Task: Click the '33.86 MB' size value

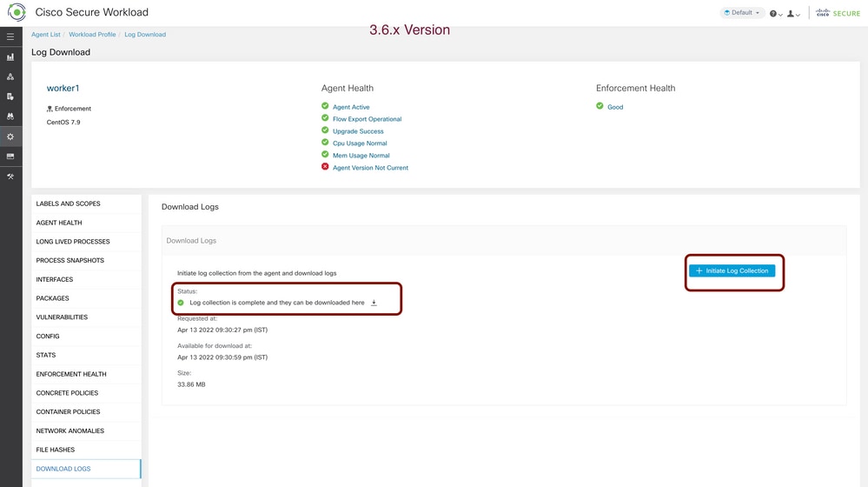Action: pos(191,384)
